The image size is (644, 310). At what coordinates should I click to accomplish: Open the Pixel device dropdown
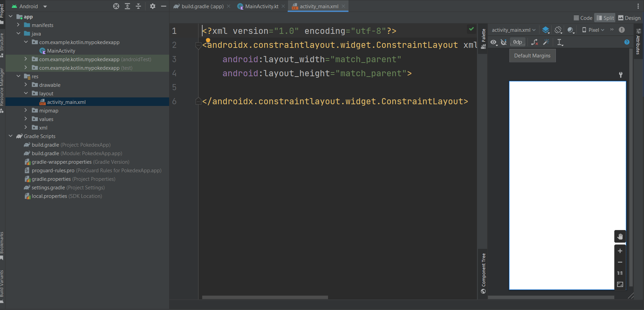[x=593, y=30]
